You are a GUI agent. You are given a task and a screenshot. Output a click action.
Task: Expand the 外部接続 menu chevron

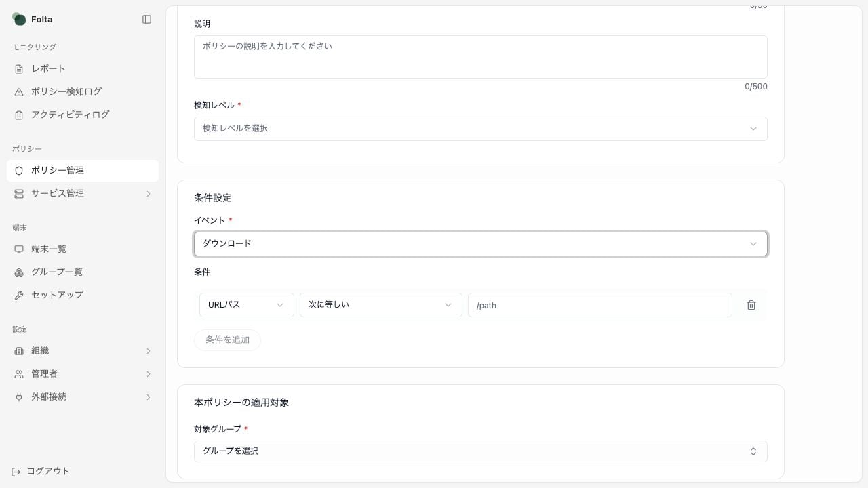tap(148, 397)
